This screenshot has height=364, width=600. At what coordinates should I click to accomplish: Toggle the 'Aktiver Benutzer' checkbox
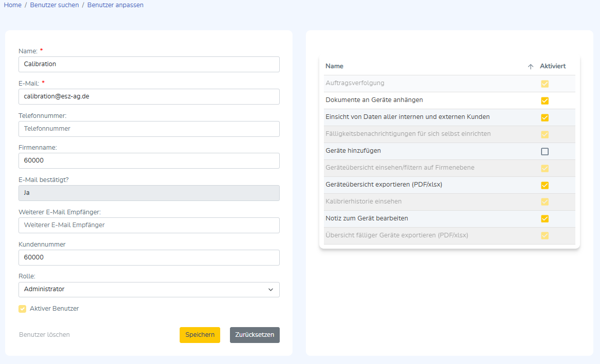[22, 309]
